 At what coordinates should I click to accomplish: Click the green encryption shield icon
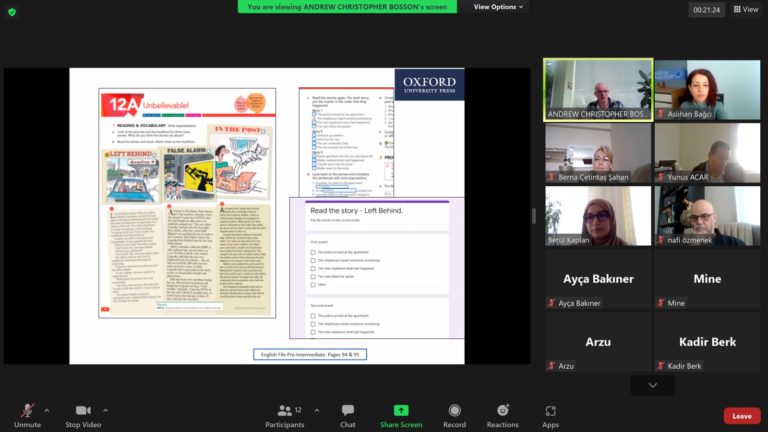[x=12, y=12]
